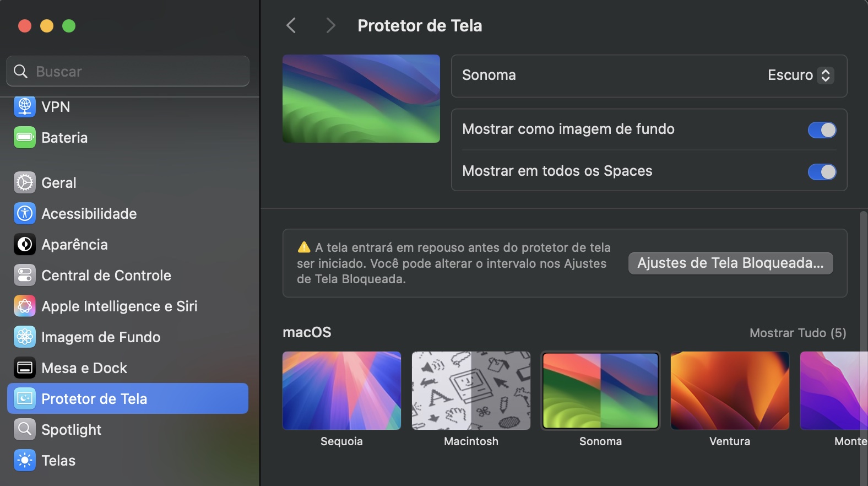Click the Ajustes de Tela Bloqueada button
The height and width of the screenshot is (486, 868).
coord(730,263)
